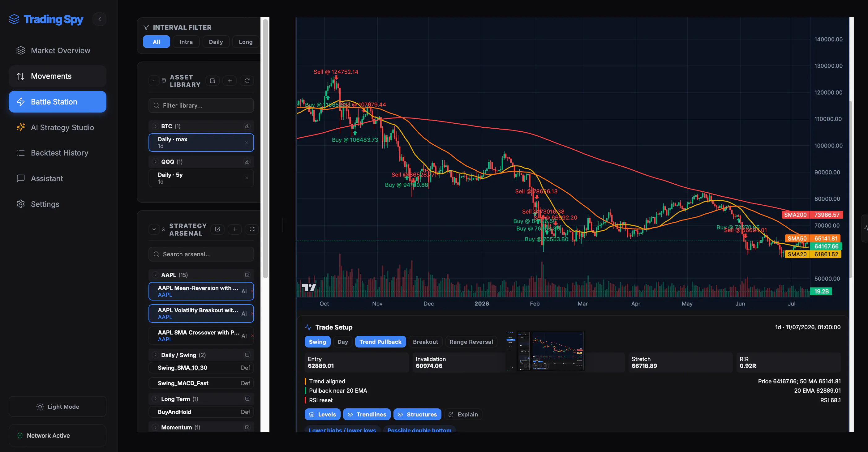Select AAPL Volatility Breakout strategy
Viewport: 868px width, 452px height.
(201, 313)
